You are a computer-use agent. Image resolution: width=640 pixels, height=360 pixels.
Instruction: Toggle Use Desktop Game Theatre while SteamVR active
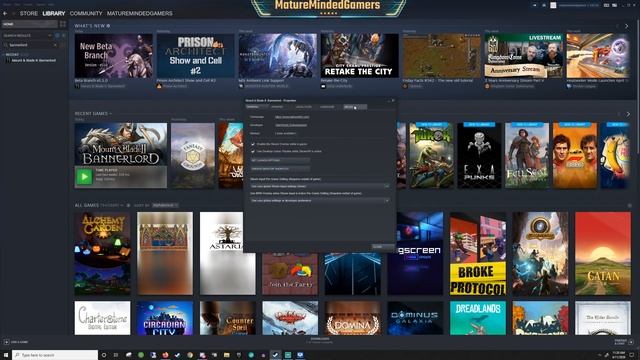pos(253,151)
